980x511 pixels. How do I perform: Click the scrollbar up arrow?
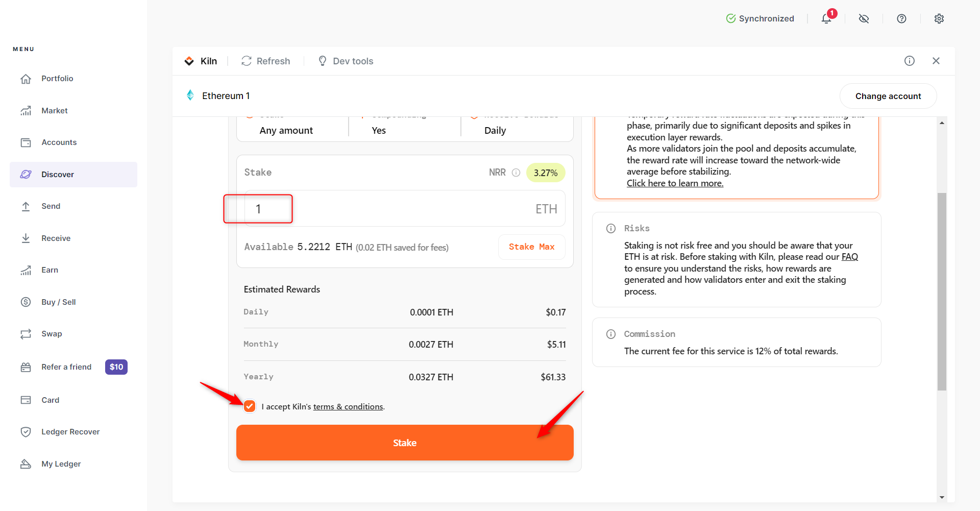(x=942, y=123)
